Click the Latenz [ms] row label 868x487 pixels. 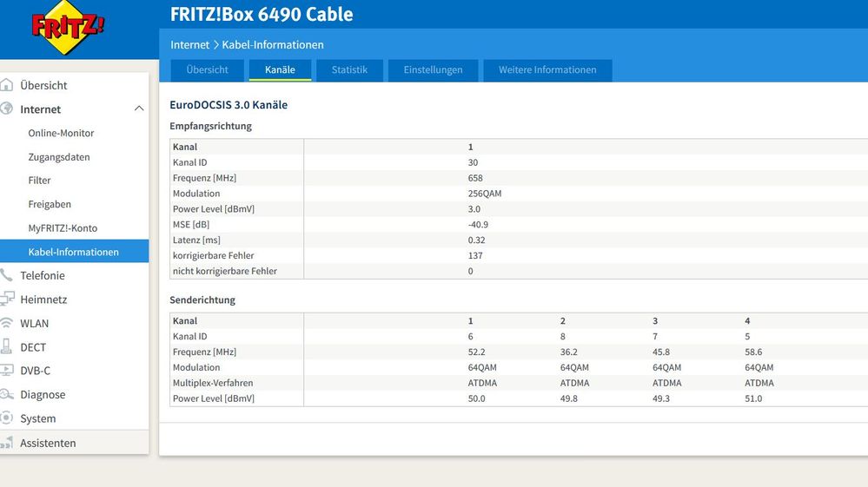[x=196, y=240]
